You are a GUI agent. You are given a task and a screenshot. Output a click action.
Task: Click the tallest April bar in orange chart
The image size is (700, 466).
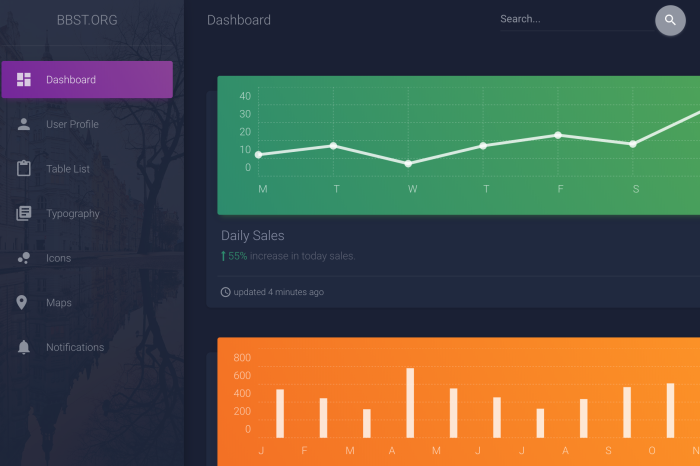pos(410,402)
